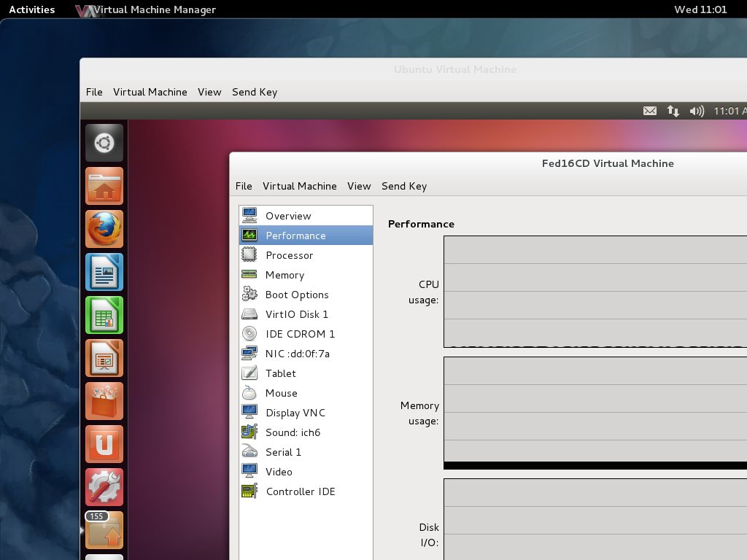Click the IDE CDROM 1 disc icon
Screen dimensions: 747x560
pos(249,333)
